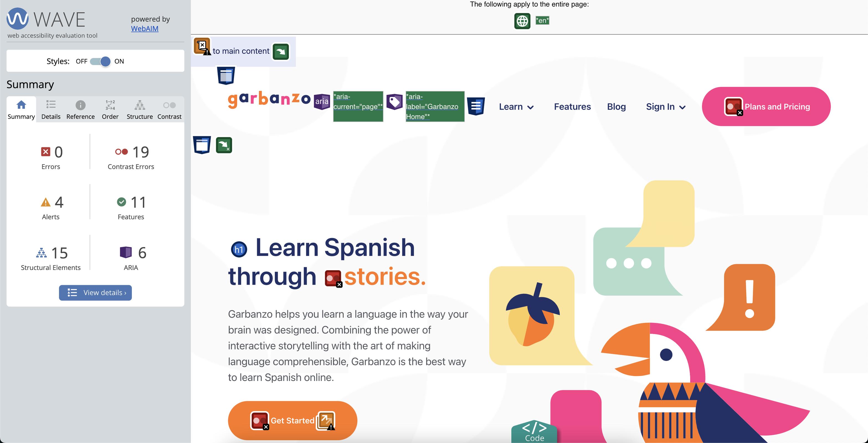Click the ARIA errors indicator icon
Viewport: 868px width, 443px height.
[x=125, y=253]
